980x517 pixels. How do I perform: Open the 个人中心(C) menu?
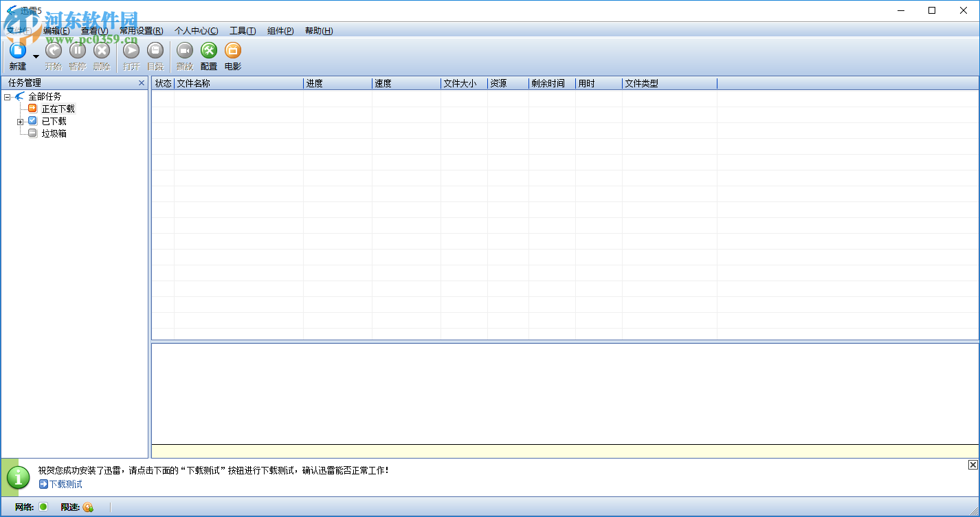click(197, 31)
